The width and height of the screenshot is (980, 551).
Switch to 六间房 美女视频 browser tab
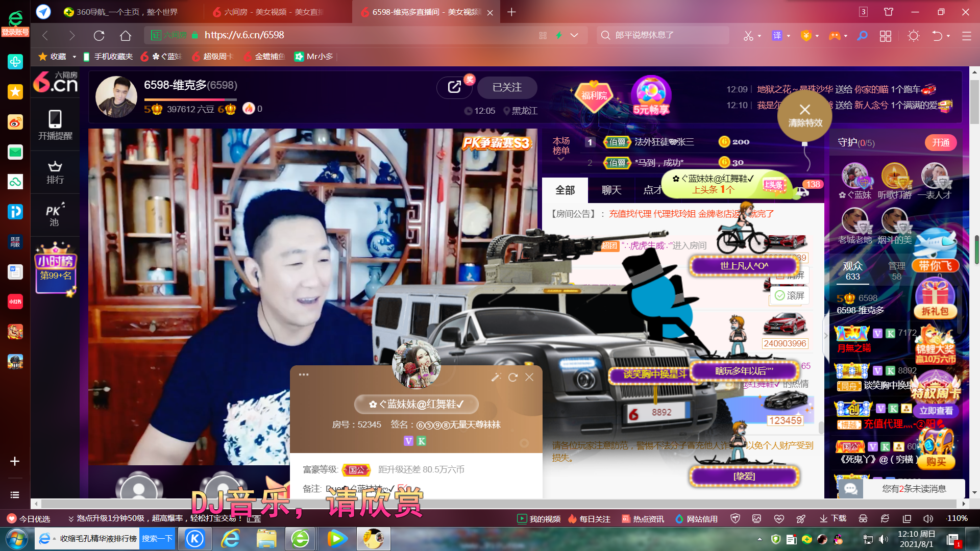[x=275, y=12]
